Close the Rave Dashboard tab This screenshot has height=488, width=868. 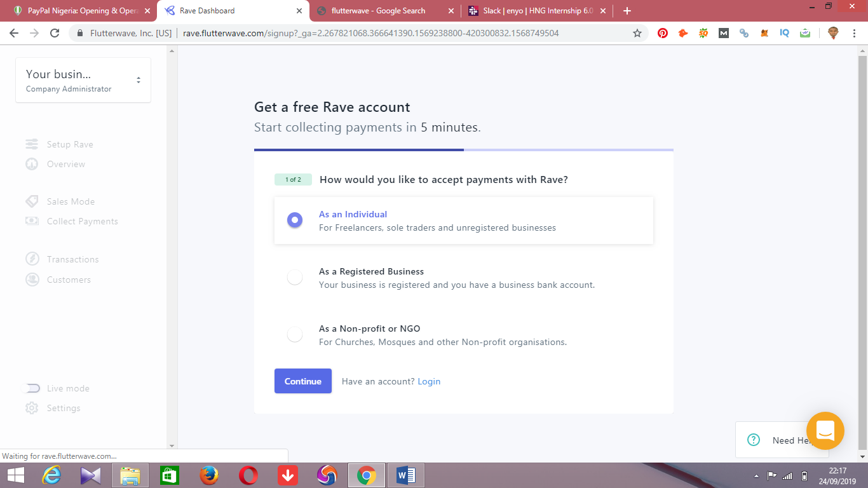click(299, 11)
